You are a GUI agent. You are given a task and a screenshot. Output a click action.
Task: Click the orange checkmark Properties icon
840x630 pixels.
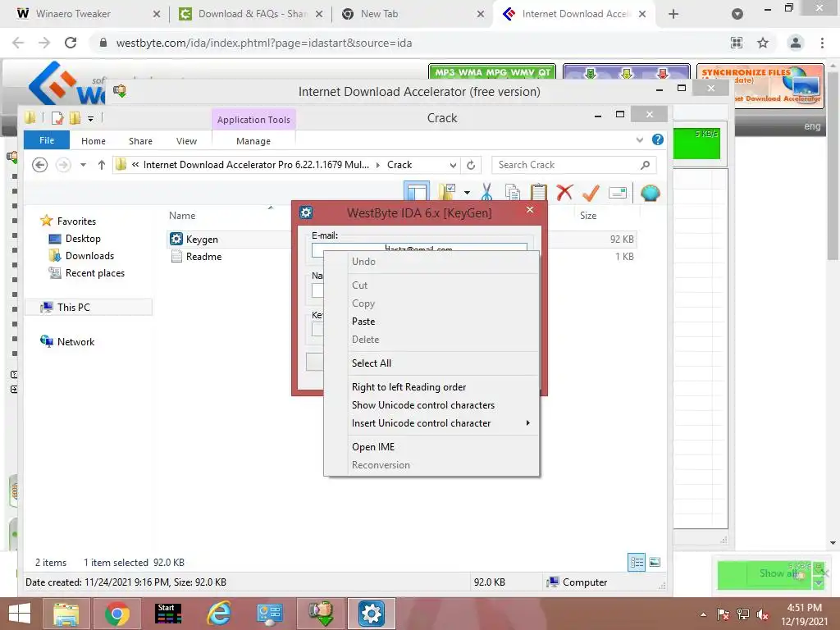[x=591, y=192]
